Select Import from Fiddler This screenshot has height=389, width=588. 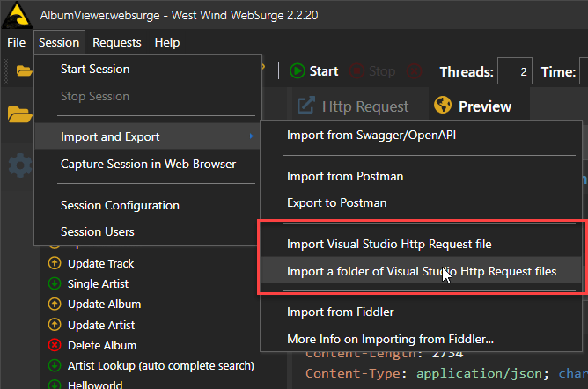421,312
